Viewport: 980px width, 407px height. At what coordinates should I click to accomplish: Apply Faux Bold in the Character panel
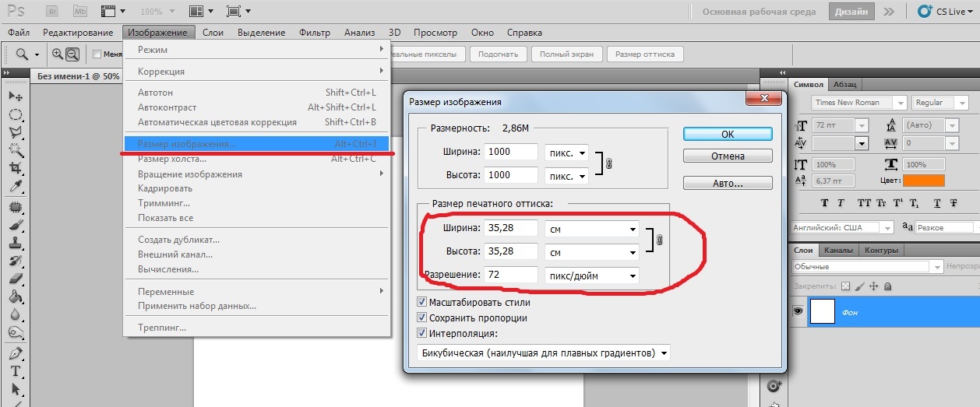[x=826, y=202]
